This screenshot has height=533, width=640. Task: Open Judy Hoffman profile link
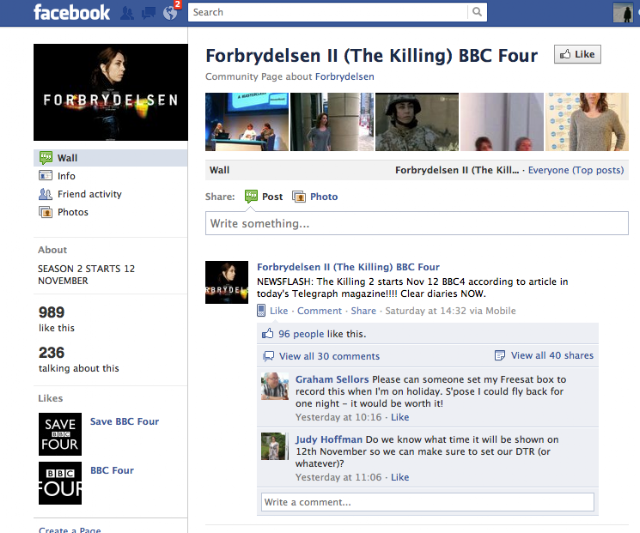click(x=329, y=439)
